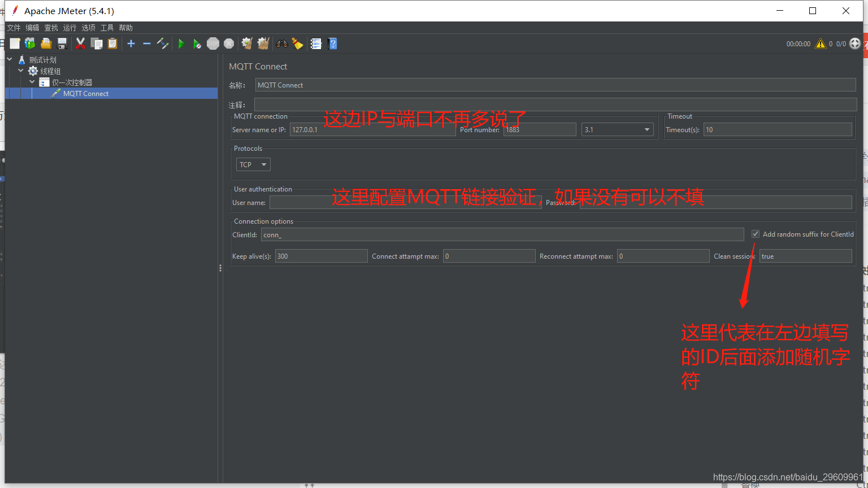868x488 pixels.
Task: Start the test run
Action: [181, 43]
